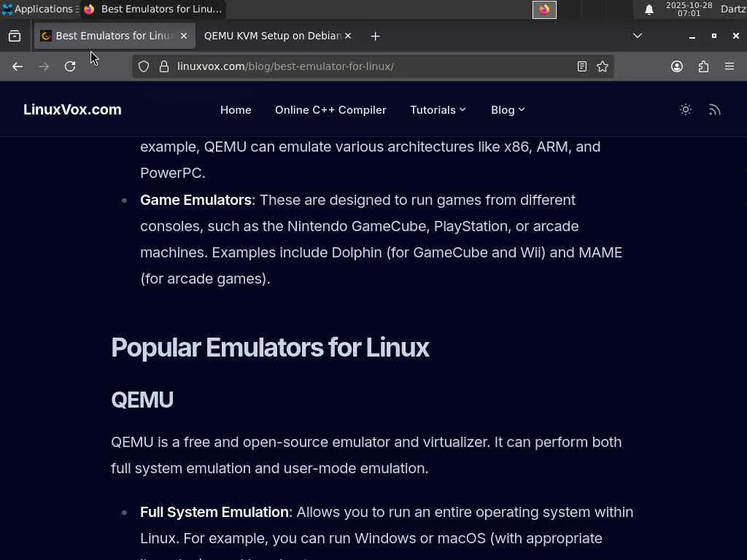Image resolution: width=747 pixels, height=560 pixels.
Task: Minimize the Firefox window
Action: point(692,36)
